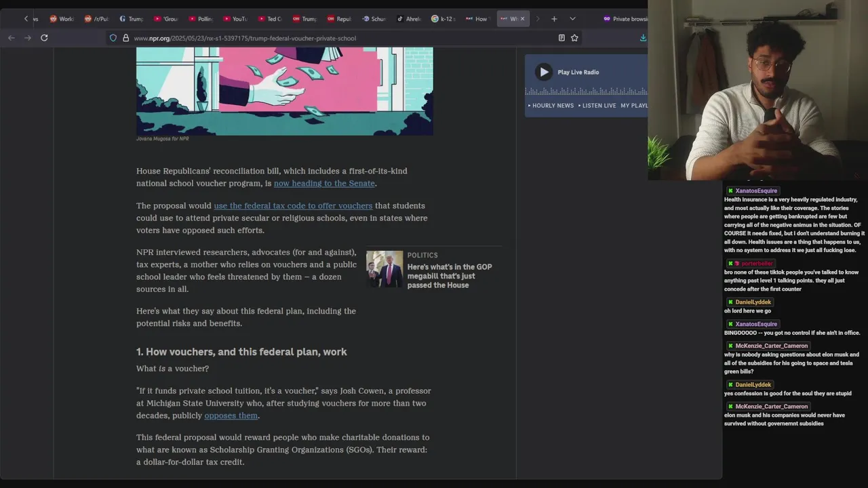Bookmark this page with the star
The width and height of the screenshot is (868, 488).
pyautogui.click(x=574, y=38)
